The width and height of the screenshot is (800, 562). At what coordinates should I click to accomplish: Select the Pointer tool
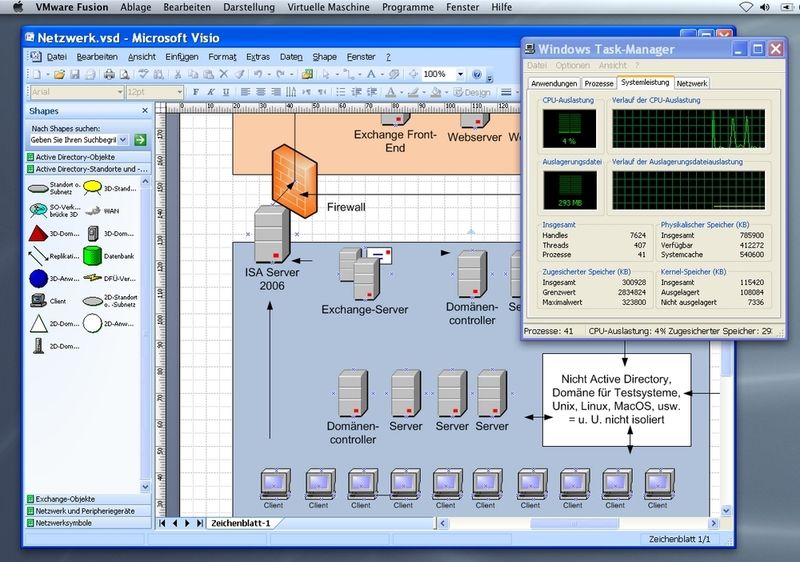(x=325, y=74)
